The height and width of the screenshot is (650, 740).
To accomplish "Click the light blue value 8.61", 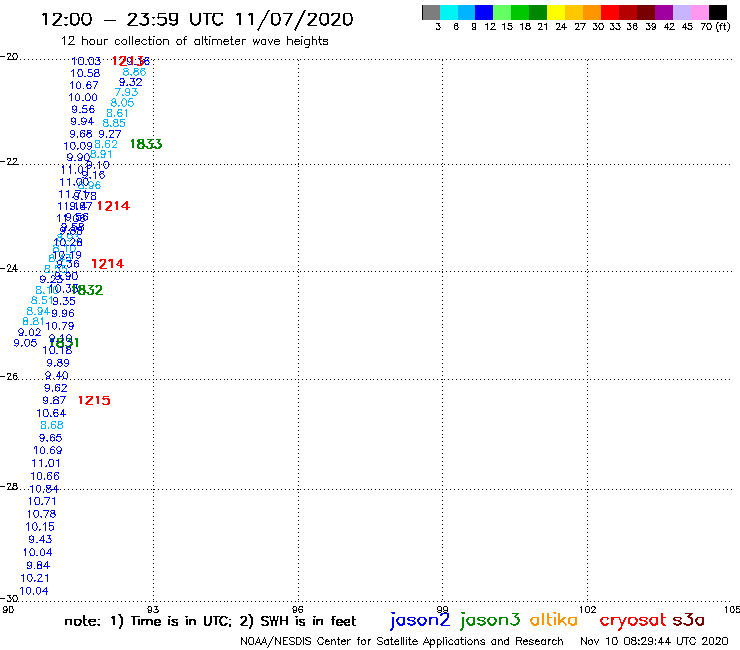I will point(117,113).
